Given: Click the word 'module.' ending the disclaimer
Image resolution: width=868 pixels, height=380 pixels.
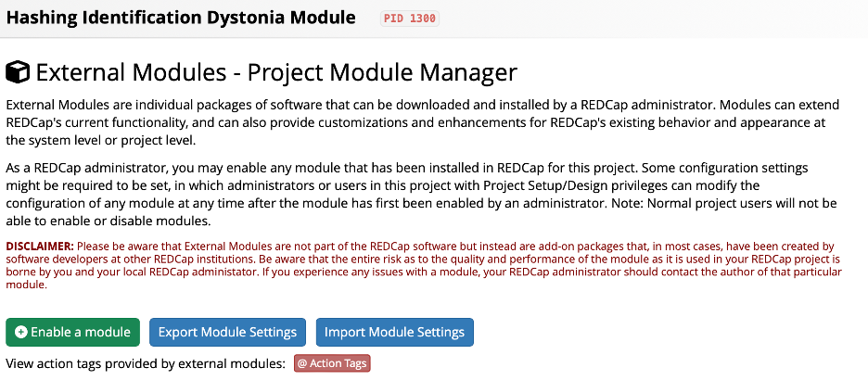Looking at the screenshot, I should (x=24, y=286).
